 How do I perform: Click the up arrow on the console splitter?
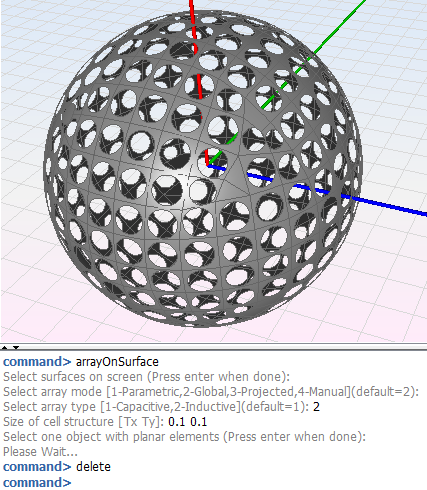(x=4, y=348)
